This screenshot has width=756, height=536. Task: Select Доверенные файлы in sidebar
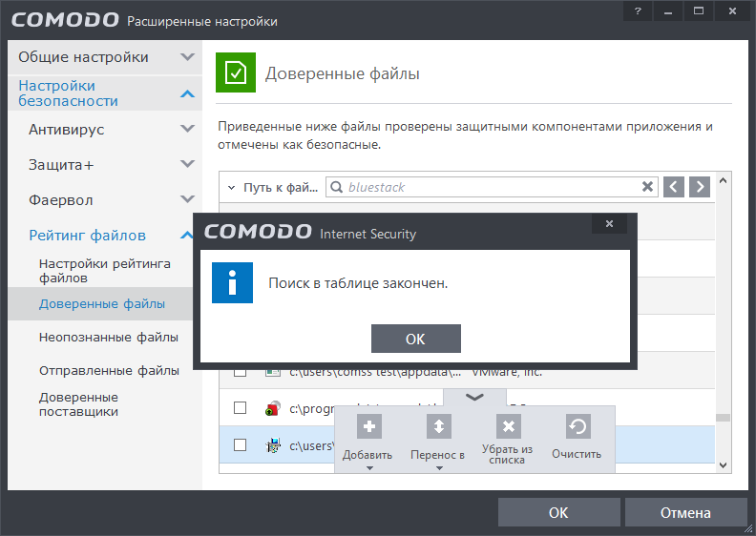tap(102, 304)
